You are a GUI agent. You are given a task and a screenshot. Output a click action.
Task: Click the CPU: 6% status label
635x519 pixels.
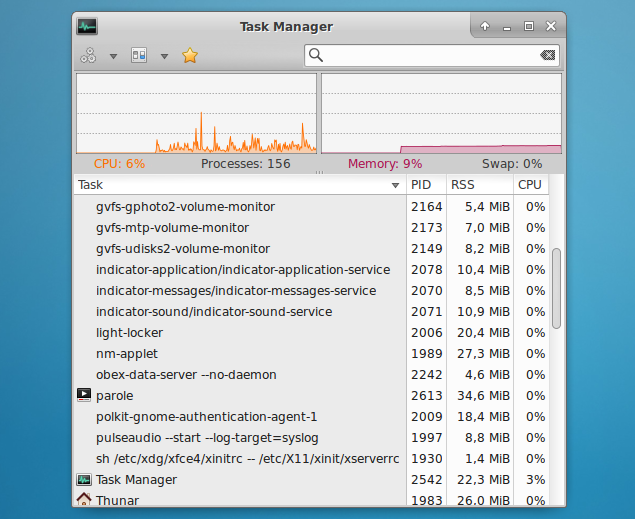[x=119, y=164]
